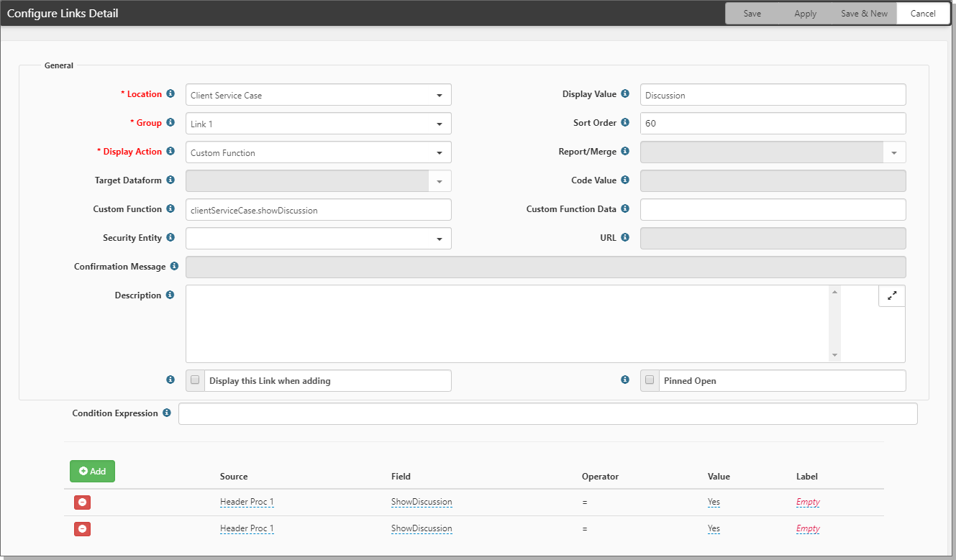Remove the first Header Proc 1 condition row

82,502
